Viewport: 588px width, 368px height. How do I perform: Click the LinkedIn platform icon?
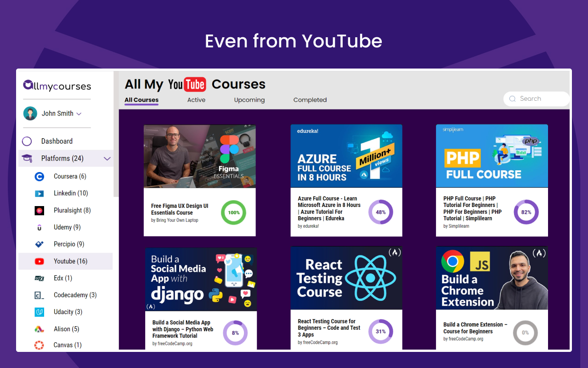click(39, 193)
